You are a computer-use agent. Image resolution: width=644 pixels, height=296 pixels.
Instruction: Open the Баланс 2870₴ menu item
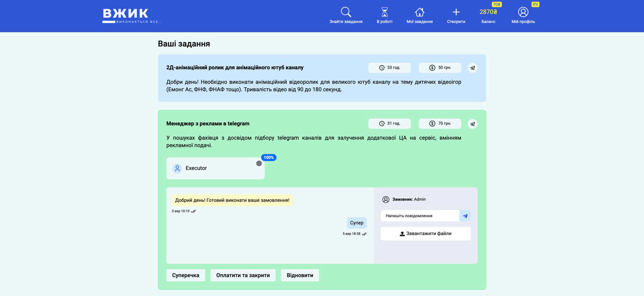pyautogui.click(x=488, y=16)
